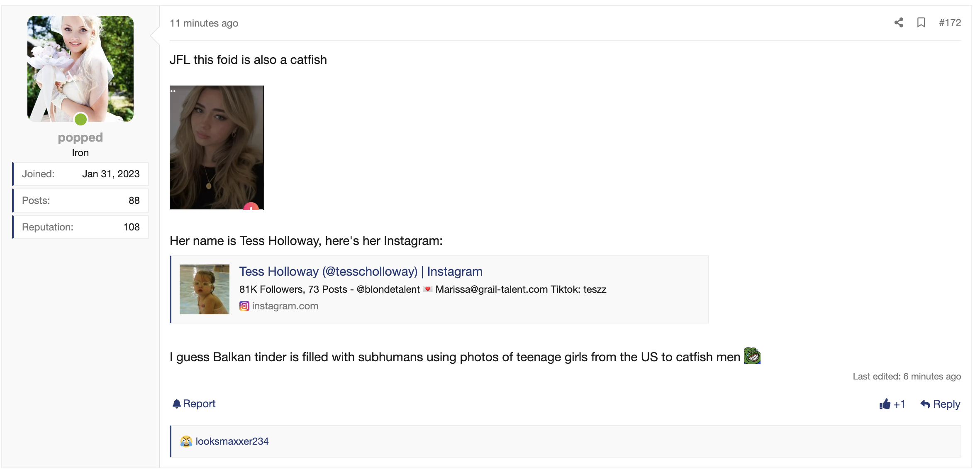Click the Instagram logo icon in link preview
Image resolution: width=980 pixels, height=475 pixels.
click(x=244, y=306)
